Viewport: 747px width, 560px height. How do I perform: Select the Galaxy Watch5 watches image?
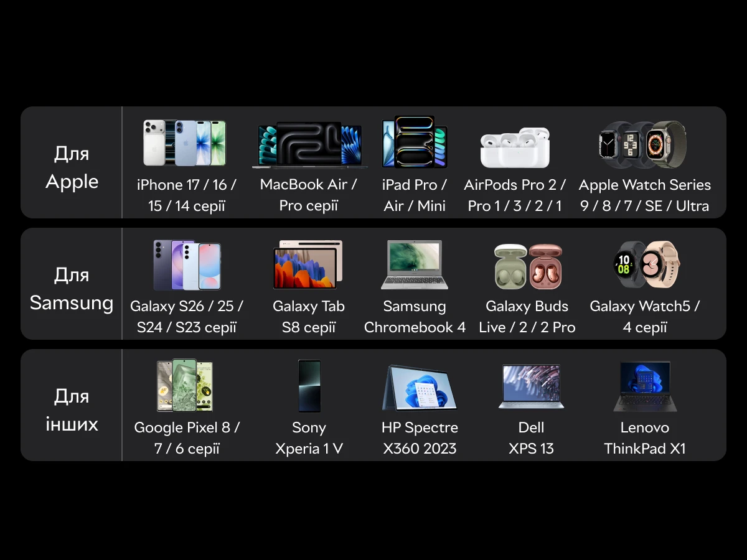tap(646, 265)
